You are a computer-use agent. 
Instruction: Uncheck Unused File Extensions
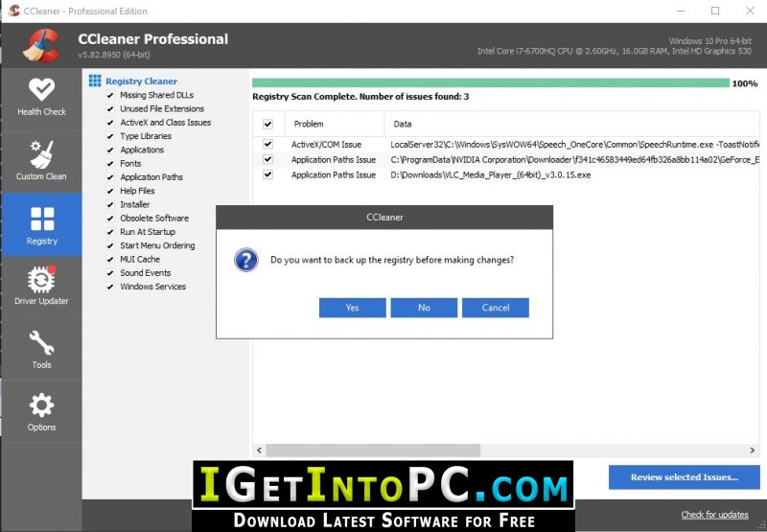pos(110,109)
